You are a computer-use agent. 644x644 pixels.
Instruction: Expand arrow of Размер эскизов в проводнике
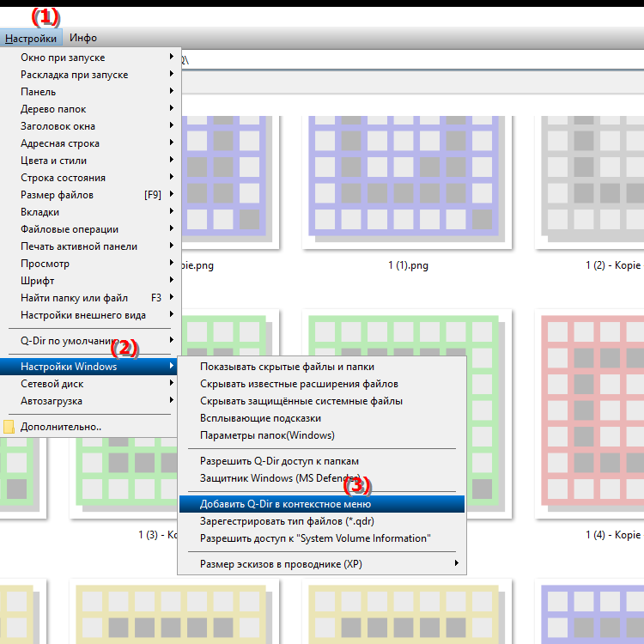click(x=456, y=563)
